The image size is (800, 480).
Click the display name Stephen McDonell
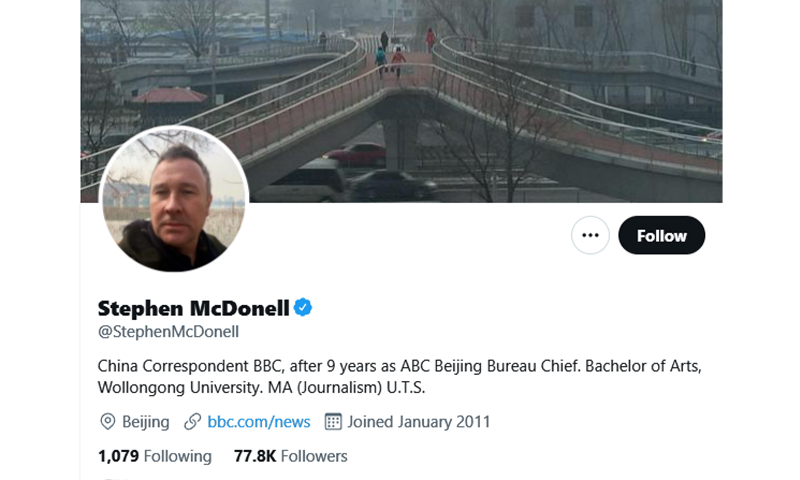click(x=193, y=307)
